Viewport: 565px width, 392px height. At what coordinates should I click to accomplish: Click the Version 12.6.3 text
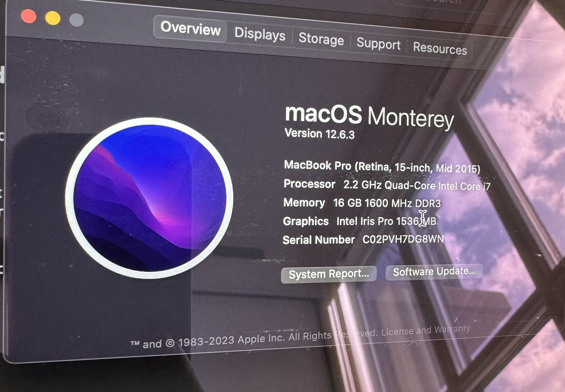pyautogui.click(x=319, y=134)
